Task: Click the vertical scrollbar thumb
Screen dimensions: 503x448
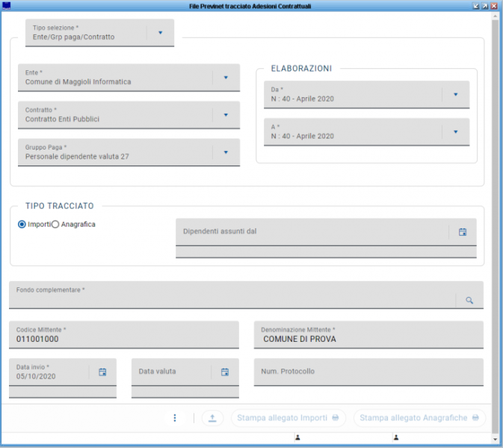Action: 496,226
